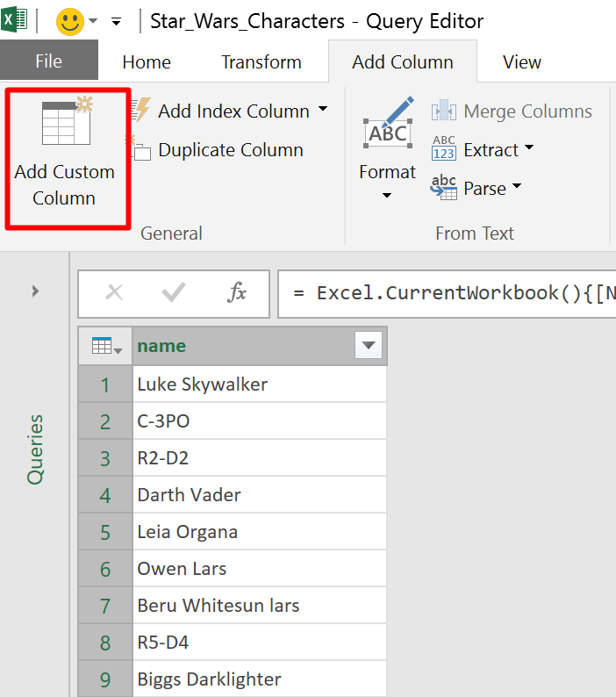Open Add Index Column dropdown arrow
The image size is (616, 697).
click(x=323, y=109)
